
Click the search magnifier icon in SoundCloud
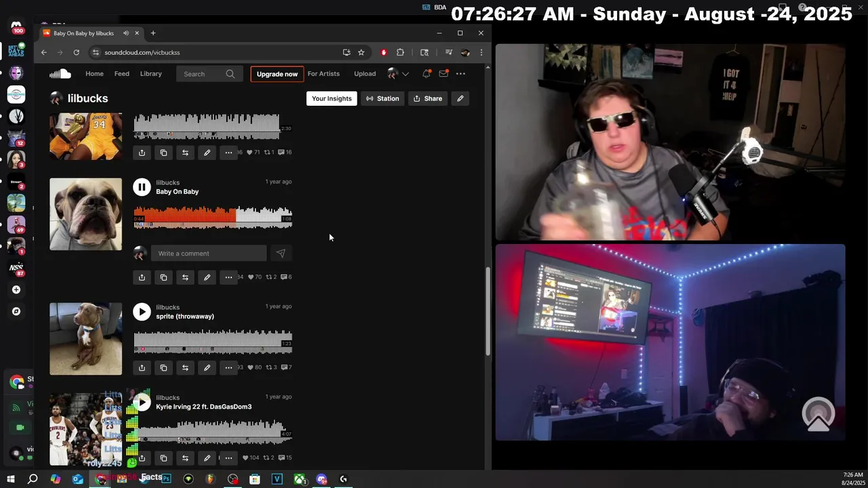(231, 74)
